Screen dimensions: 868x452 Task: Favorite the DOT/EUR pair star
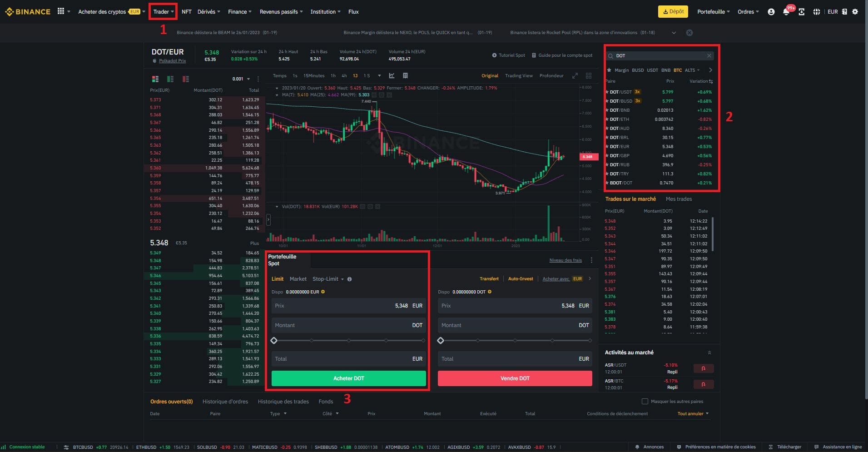607,146
